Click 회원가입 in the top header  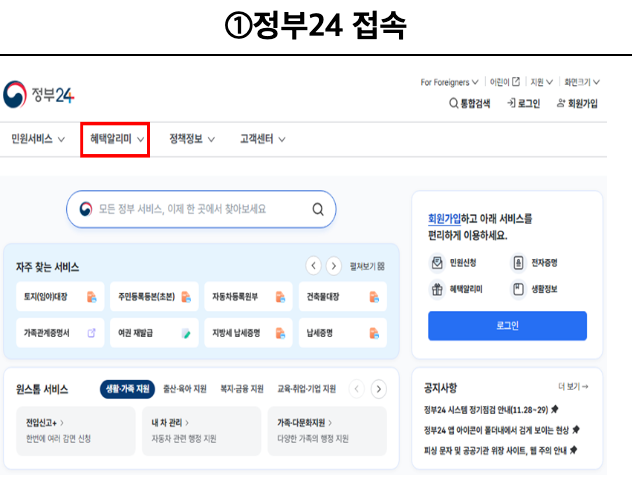point(577,104)
